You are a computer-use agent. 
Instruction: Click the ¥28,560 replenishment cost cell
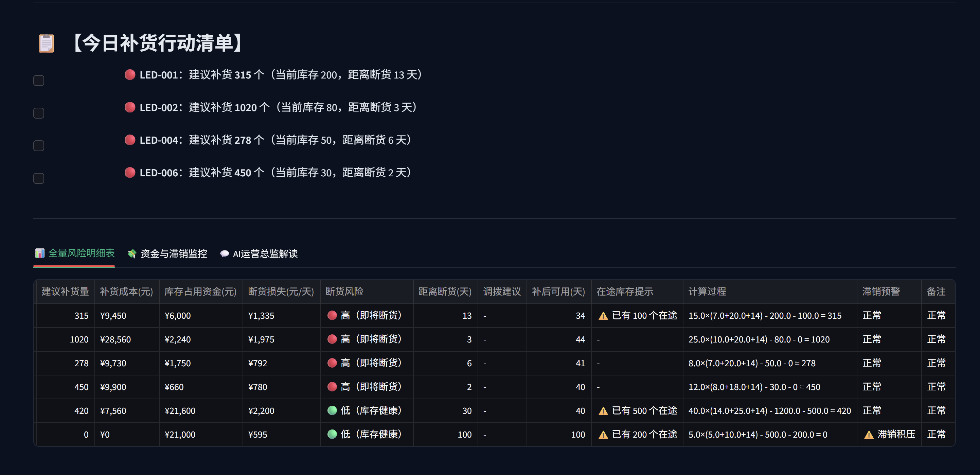pos(127,339)
